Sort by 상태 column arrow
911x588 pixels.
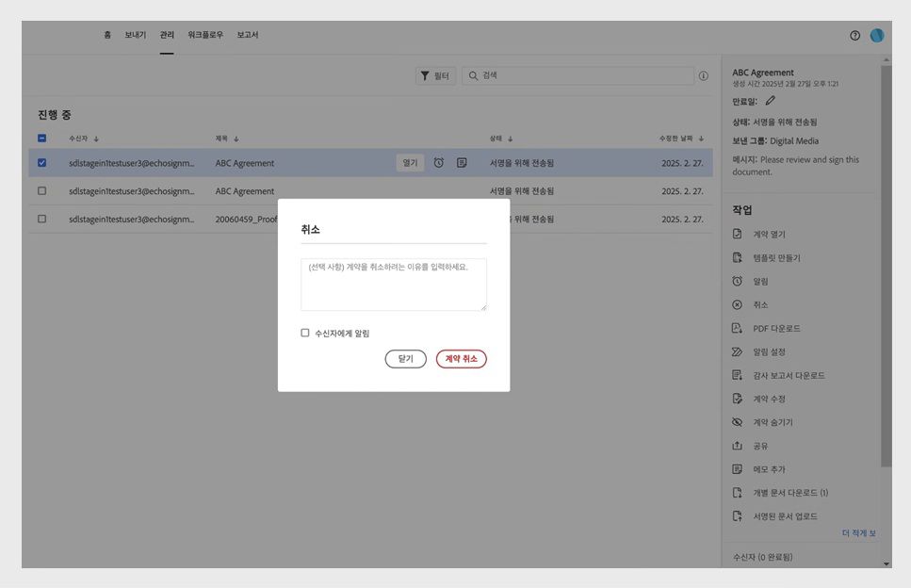click(x=510, y=139)
